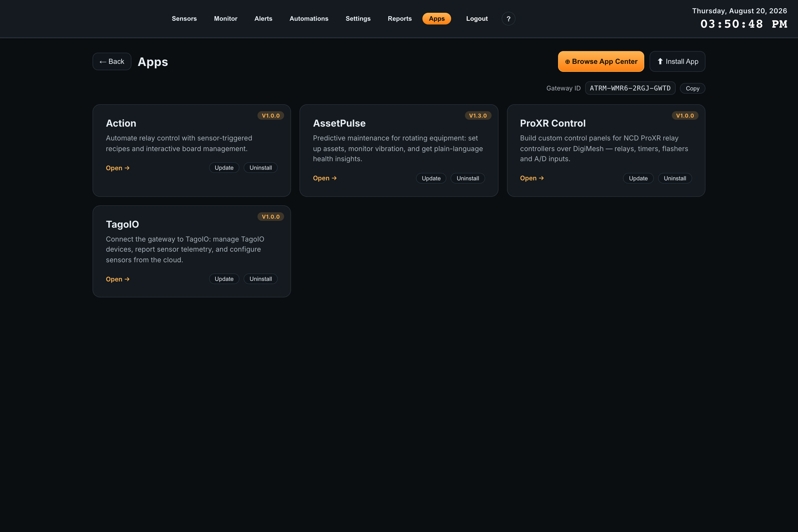This screenshot has width=798, height=532.
Task: Click the Action description about sensor-triggered recipes
Action: pos(179,143)
